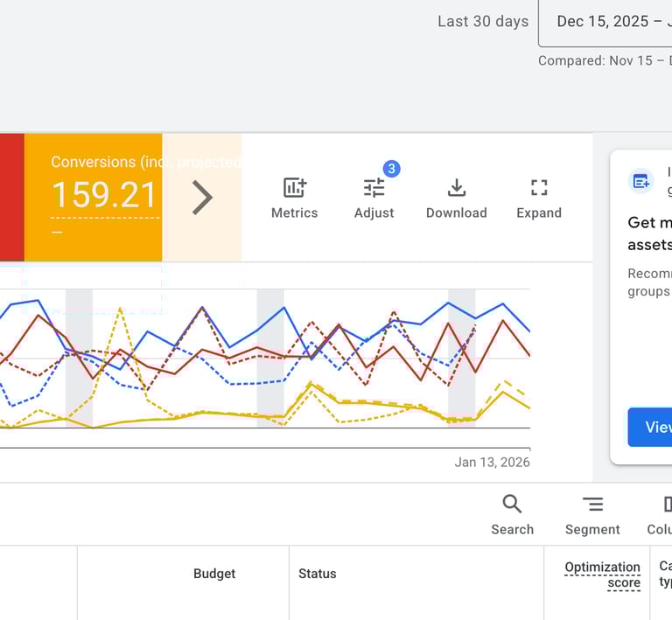Click the recommendation card icon
Screen dimensions: 672x620
(x=641, y=181)
